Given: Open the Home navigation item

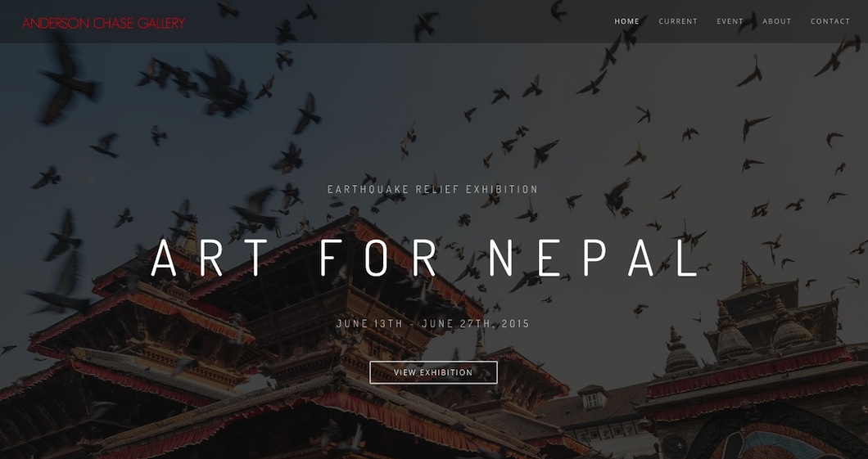Looking at the screenshot, I should click(x=626, y=21).
